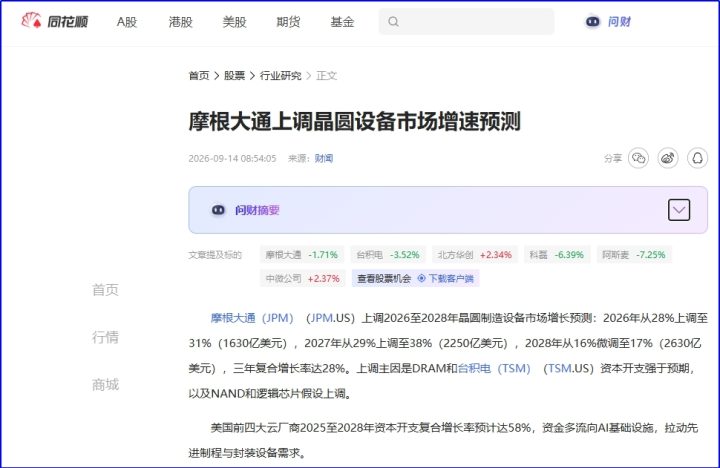This screenshot has width=720, height=468.
Task: Click 查看股票机会 button
Action: click(x=384, y=278)
